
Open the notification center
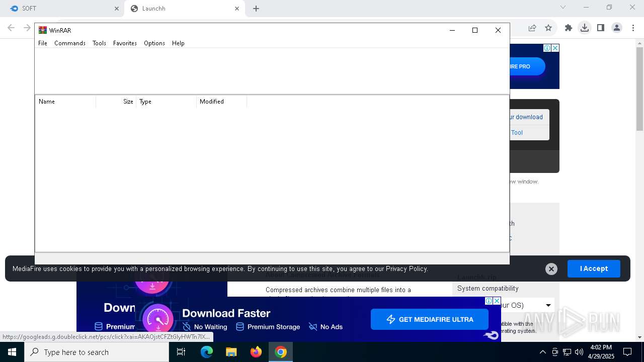627,352
